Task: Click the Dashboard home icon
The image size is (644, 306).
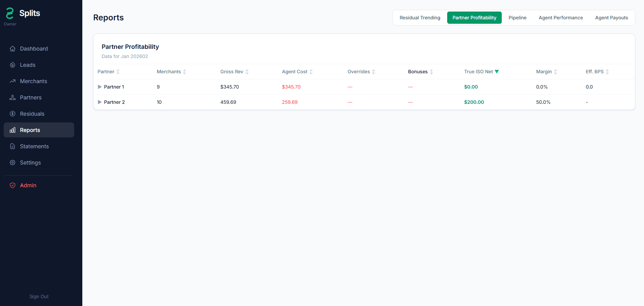Action: click(13, 49)
